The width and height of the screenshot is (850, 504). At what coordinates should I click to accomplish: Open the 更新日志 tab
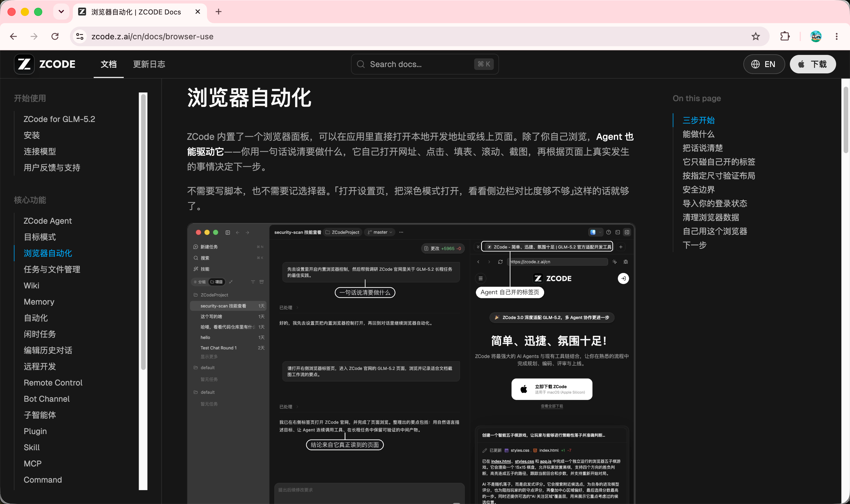pyautogui.click(x=149, y=64)
